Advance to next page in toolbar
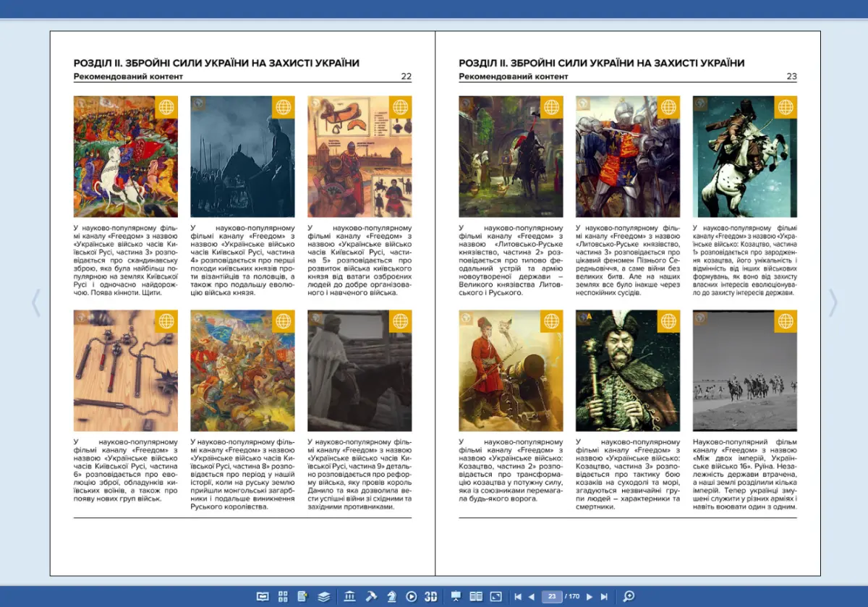The width and height of the screenshot is (868, 607). pyautogui.click(x=590, y=597)
